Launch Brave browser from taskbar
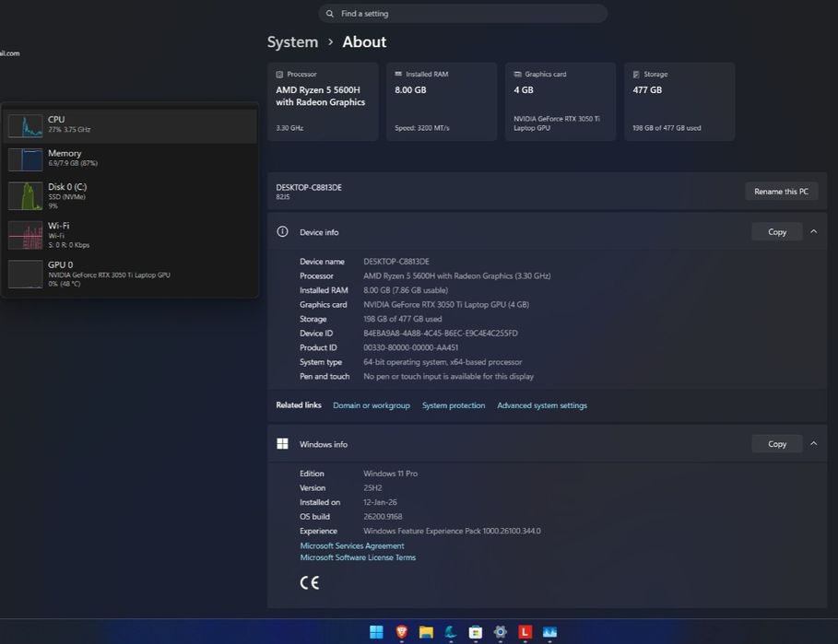 pyautogui.click(x=401, y=632)
